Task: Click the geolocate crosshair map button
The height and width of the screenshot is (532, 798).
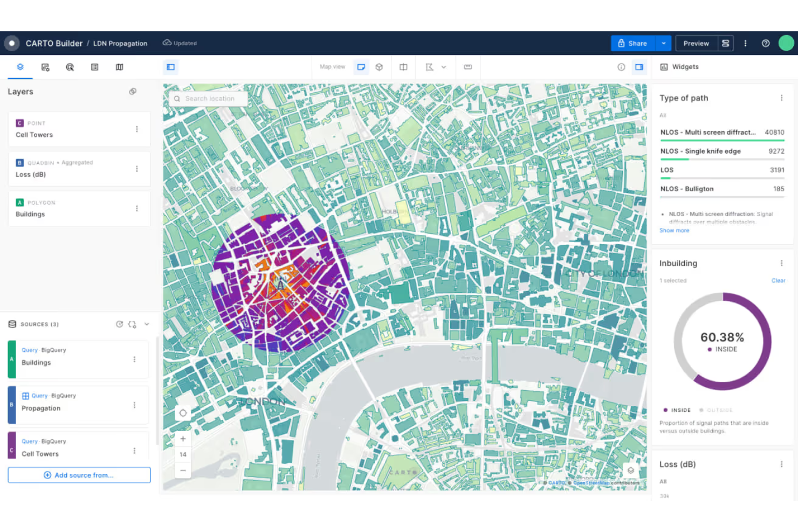Action: [183, 413]
